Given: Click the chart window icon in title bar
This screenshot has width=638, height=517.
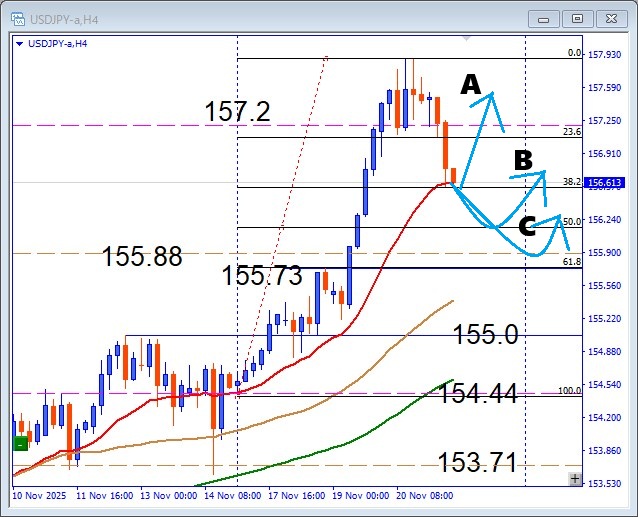Looking at the screenshot, I should (x=17, y=18).
